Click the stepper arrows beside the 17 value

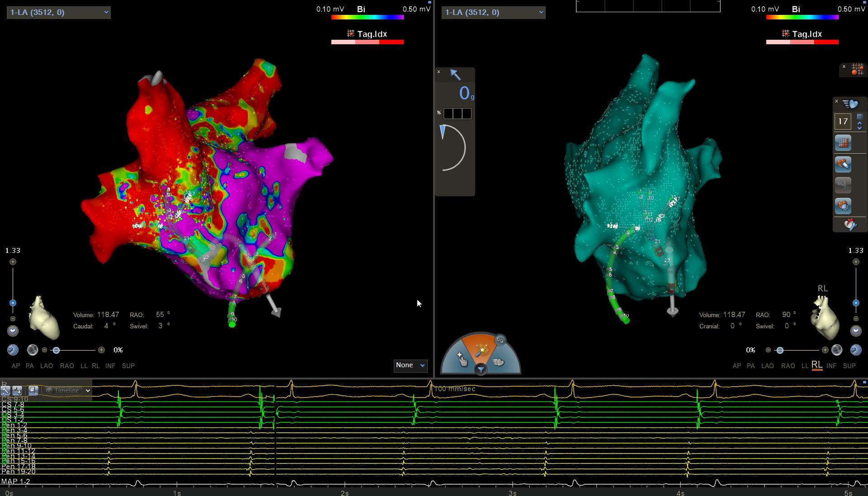click(x=859, y=126)
